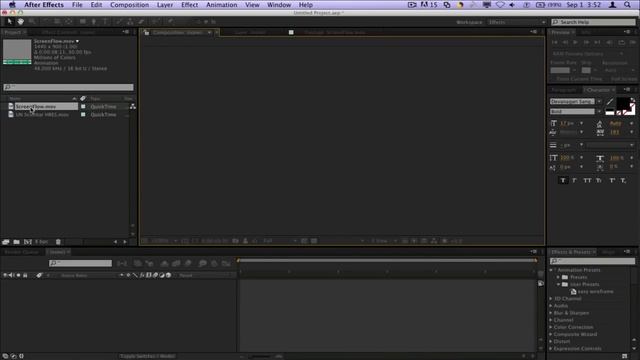Click the Last Frame button in Preview panel
This screenshot has height=360, width=640.
pos(598,42)
